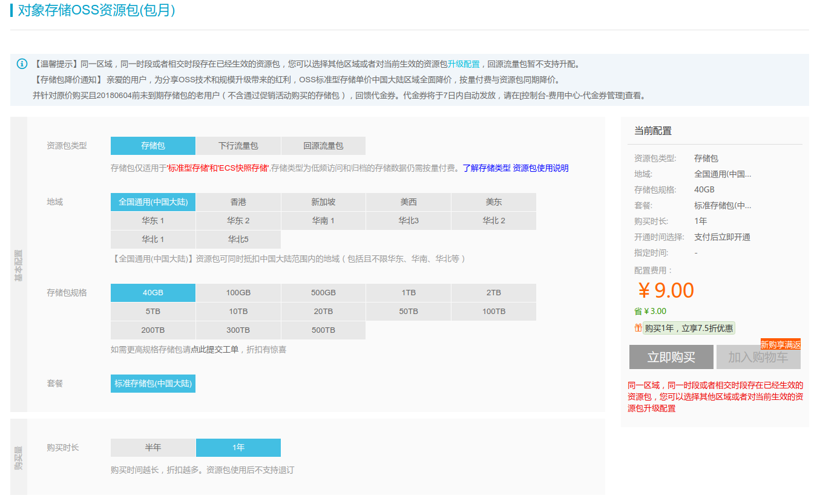The image size is (817, 504).
Task: Open the 资源包使用说明 link
Action: [x=541, y=168]
